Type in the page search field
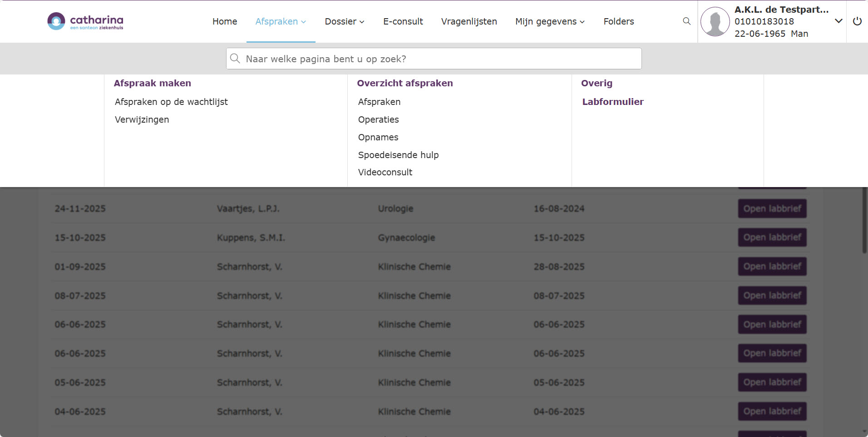The height and width of the screenshot is (437, 868). click(x=434, y=59)
